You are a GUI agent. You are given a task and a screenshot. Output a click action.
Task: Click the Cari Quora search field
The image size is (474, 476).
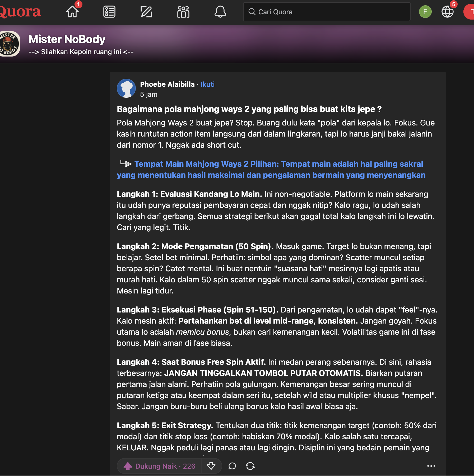327,12
